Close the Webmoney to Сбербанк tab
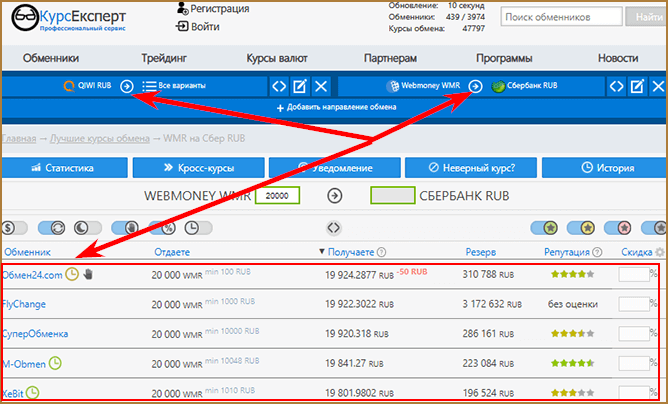Viewport: 668px width, 404px height. [x=658, y=87]
